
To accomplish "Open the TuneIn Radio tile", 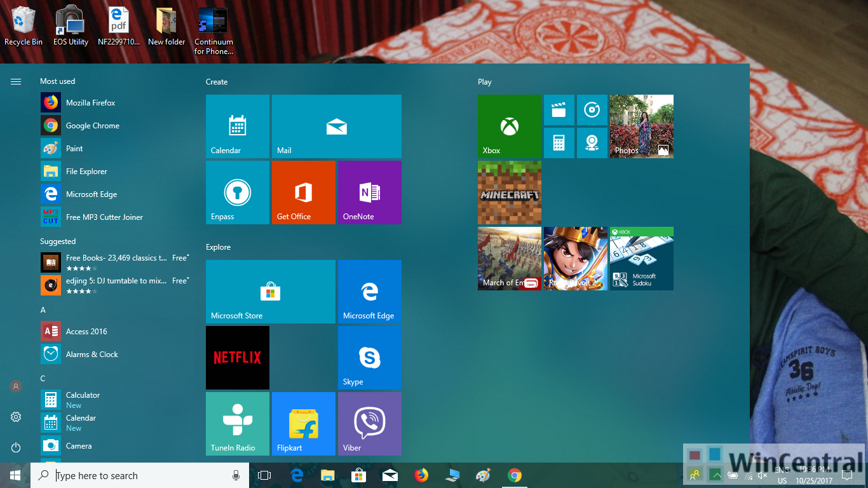I will [x=238, y=424].
